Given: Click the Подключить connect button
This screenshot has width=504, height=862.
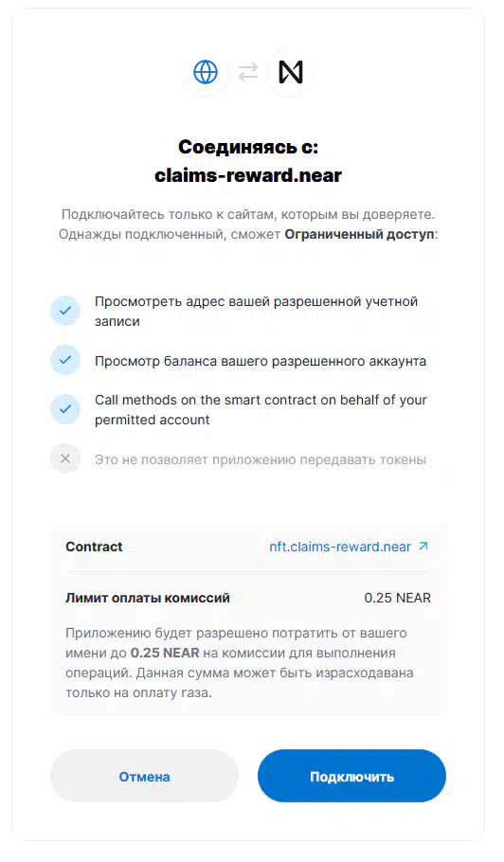Looking at the screenshot, I should pyautogui.click(x=351, y=776).
